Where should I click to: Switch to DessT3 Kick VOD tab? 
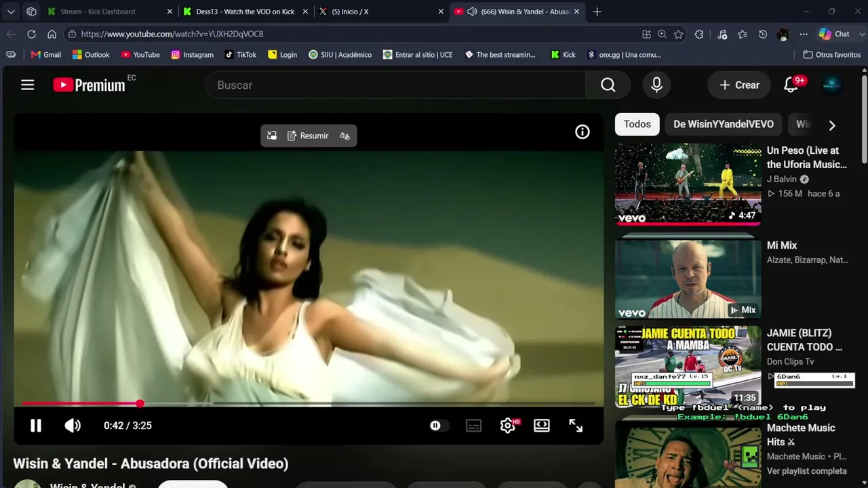pos(245,12)
